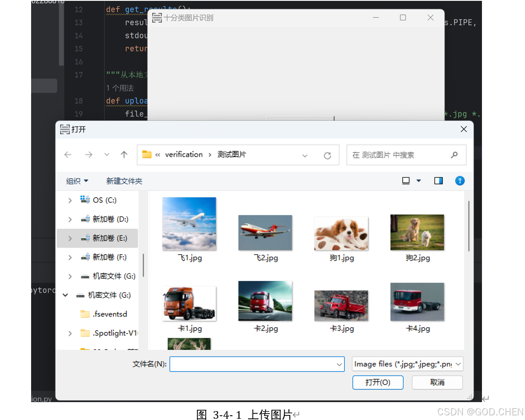Click the Forward navigation arrow
Image resolution: width=525 pixels, height=420 pixels.
(x=88, y=155)
